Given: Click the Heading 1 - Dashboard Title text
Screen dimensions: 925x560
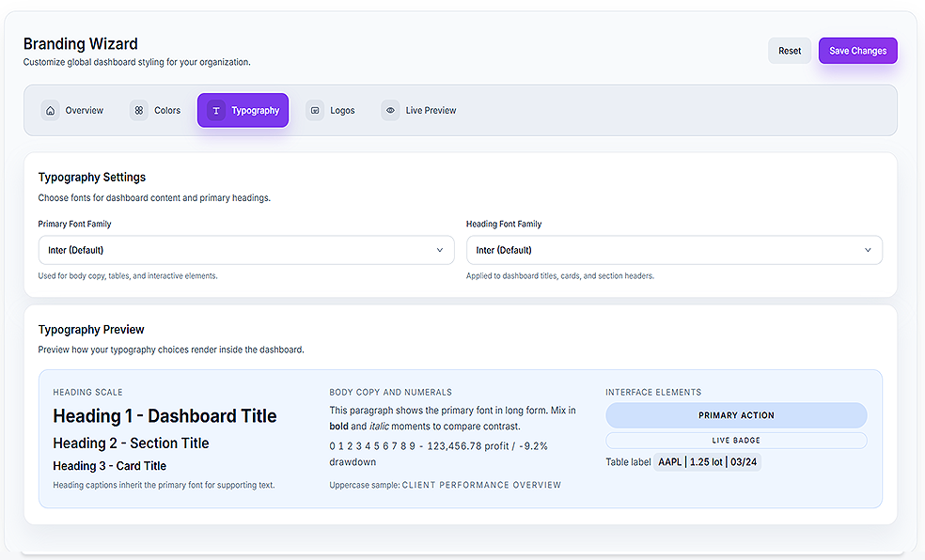Looking at the screenshot, I should coord(165,416).
